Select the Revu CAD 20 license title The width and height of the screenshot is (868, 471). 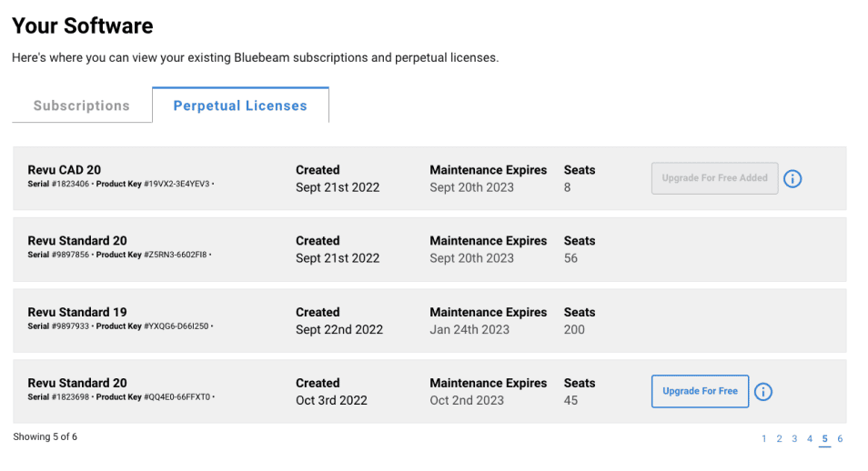coord(65,170)
